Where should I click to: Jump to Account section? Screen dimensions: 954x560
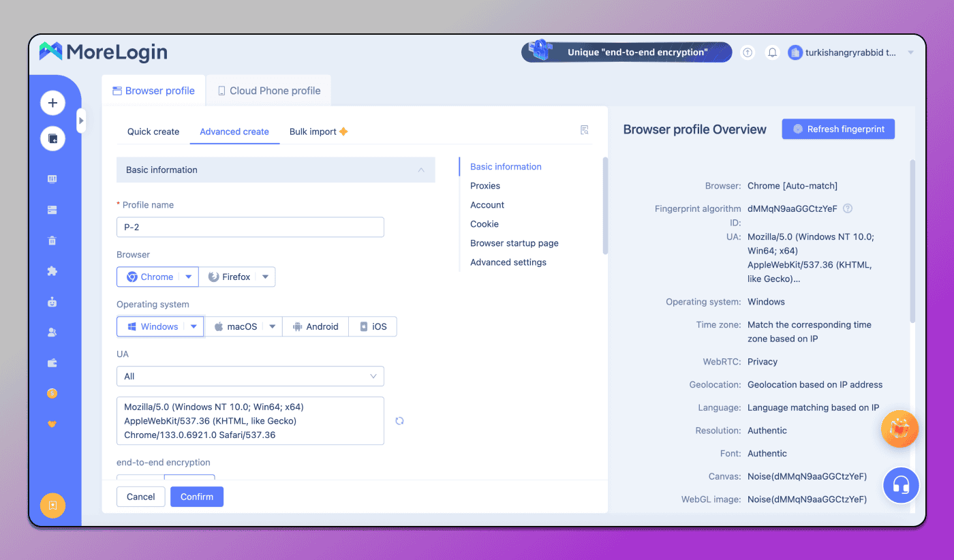tap(487, 204)
